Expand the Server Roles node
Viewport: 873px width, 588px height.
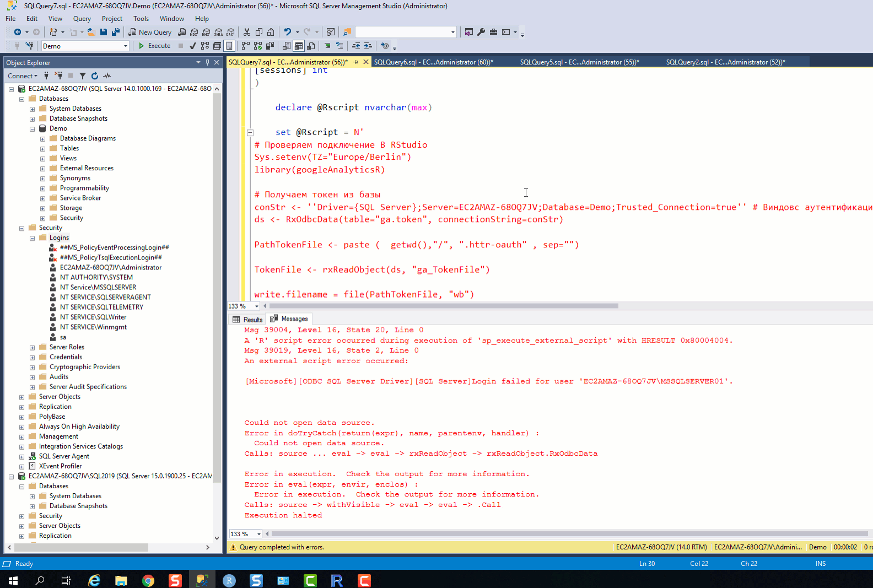pyautogui.click(x=32, y=347)
